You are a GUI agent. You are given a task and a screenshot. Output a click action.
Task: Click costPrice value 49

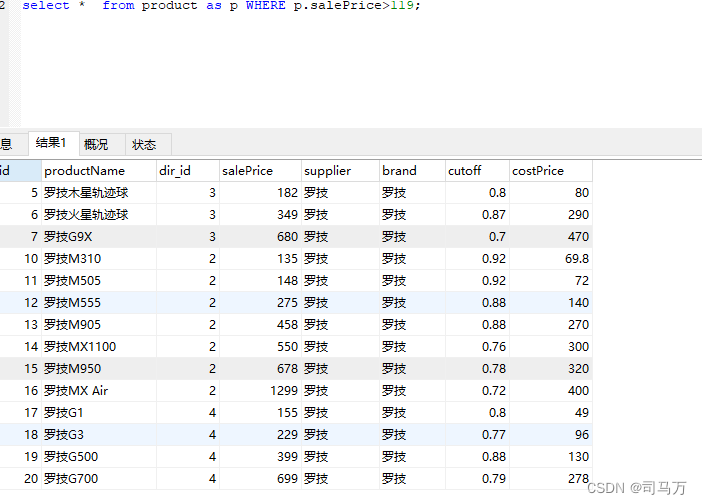[x=551, y=412]
